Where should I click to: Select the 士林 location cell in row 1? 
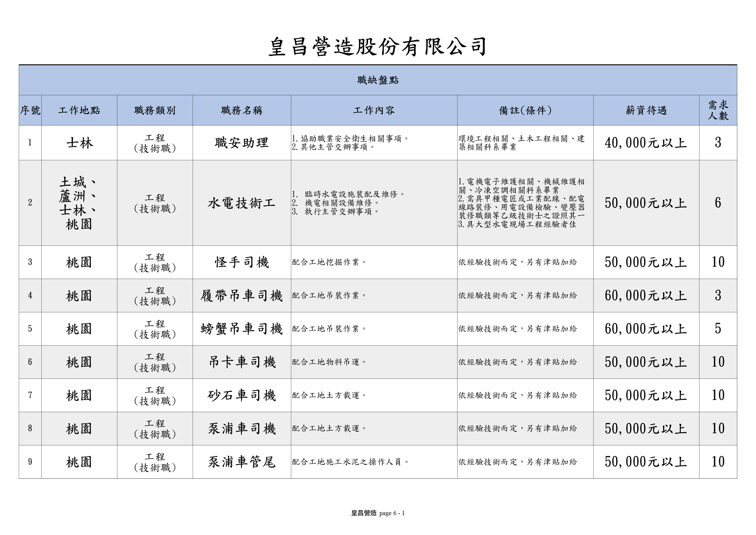[79, 143]
